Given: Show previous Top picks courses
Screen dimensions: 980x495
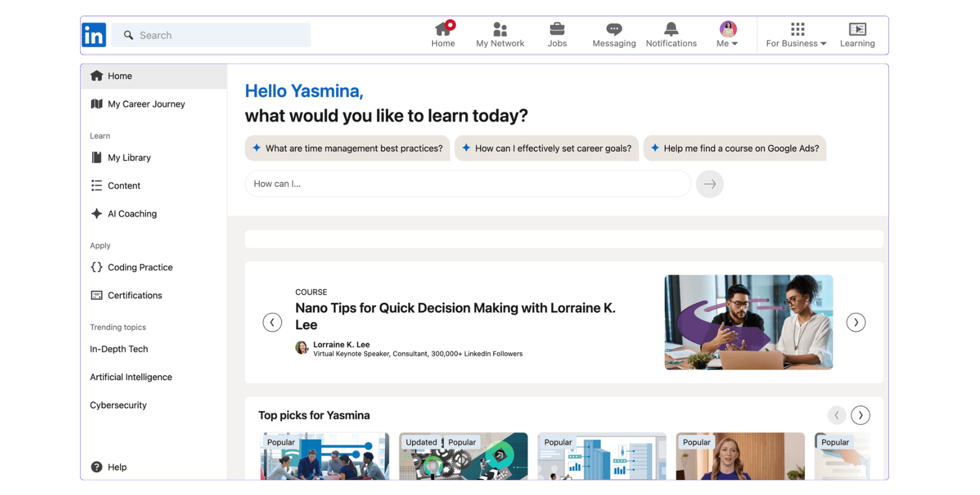Looking at the screenshot, I should [x=837, y=415].
